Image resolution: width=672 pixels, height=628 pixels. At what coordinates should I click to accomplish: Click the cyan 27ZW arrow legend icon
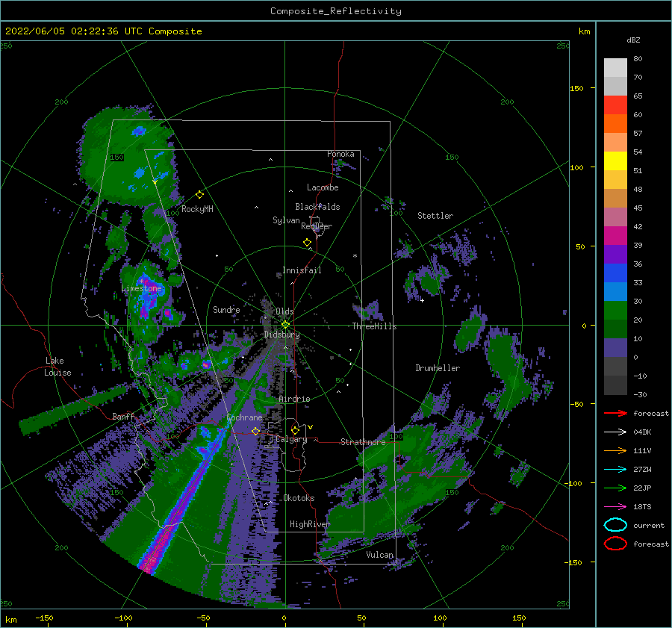(615, 470)
